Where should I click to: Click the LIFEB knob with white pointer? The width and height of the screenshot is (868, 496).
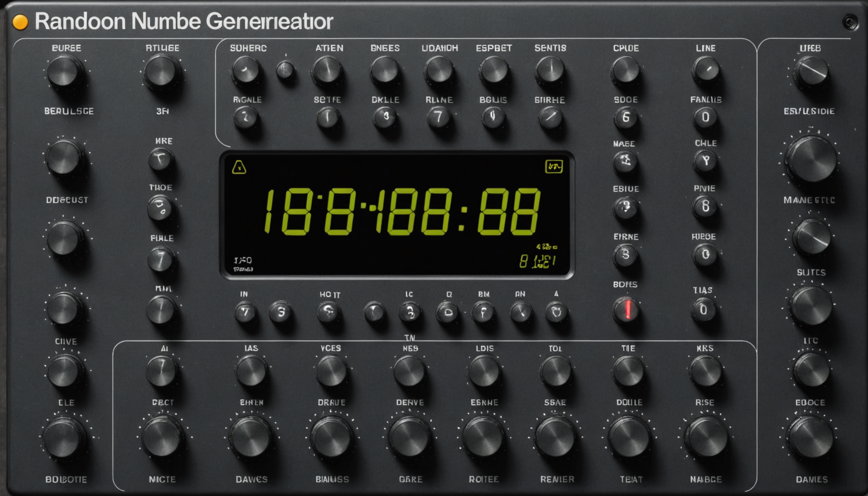coord(812,71)
